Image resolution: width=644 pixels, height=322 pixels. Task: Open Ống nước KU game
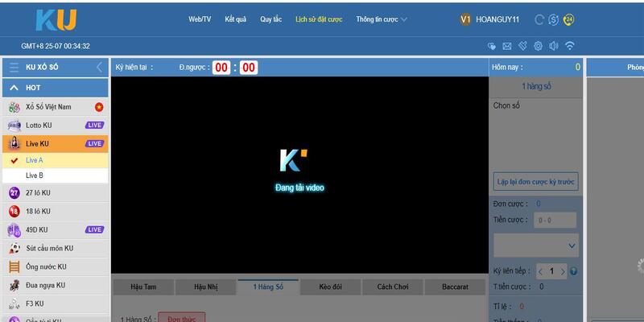tap(56, 267)
